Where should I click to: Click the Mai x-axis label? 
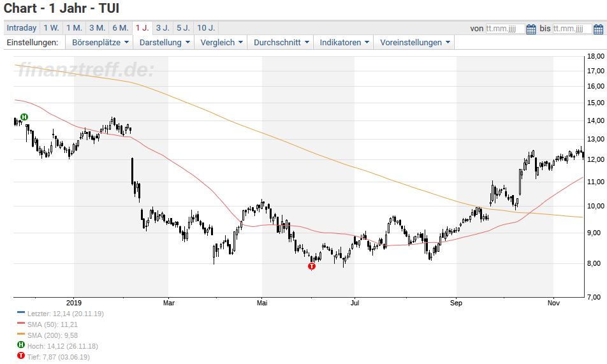pos(262,303)
